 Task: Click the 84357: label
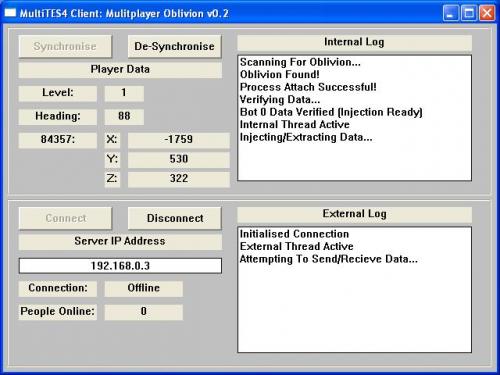point(58,139)
